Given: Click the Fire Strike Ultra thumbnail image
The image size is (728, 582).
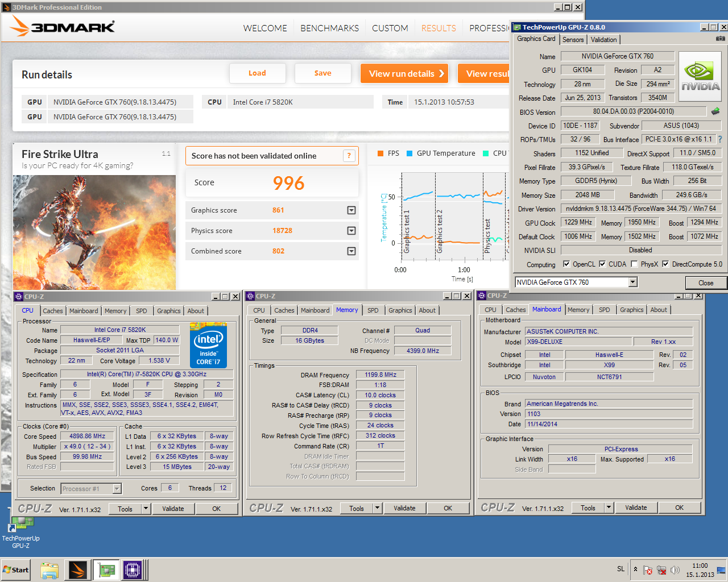Looking at the screenshot, I should [x=94, y=232].
